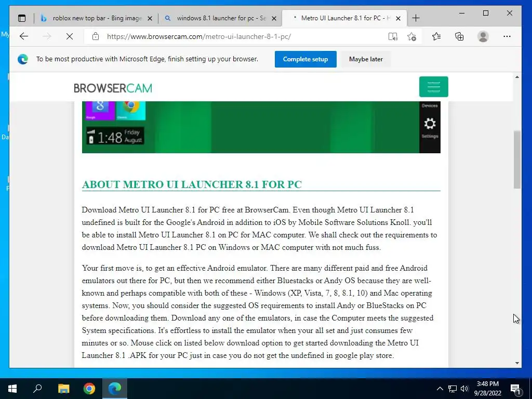Launch Google Chrome from taskbar

(x=89, y=389)
